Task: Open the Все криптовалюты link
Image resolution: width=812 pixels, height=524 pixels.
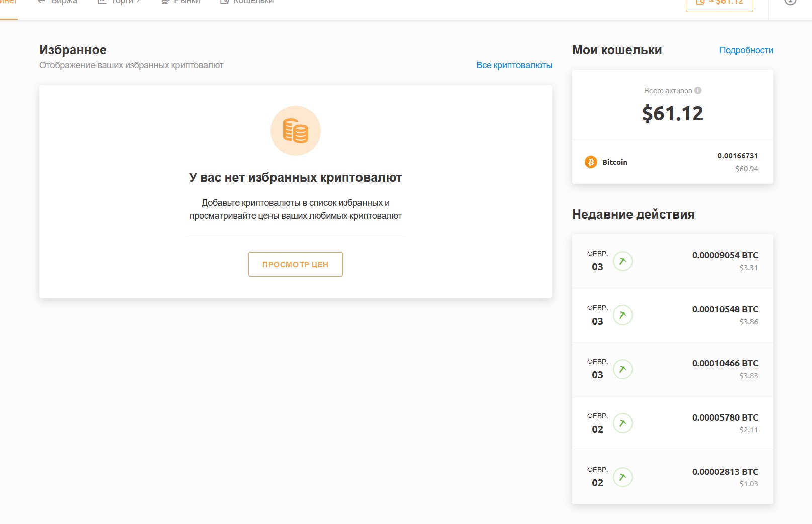Action: point(514,65)
